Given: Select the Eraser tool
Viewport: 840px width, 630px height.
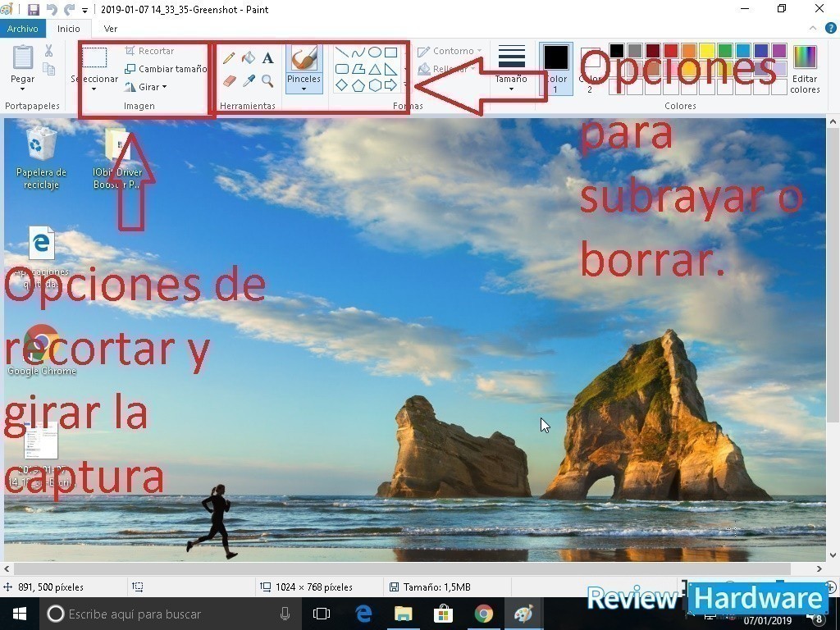Looking at the screenshot, I should click(x=229, y=81).
